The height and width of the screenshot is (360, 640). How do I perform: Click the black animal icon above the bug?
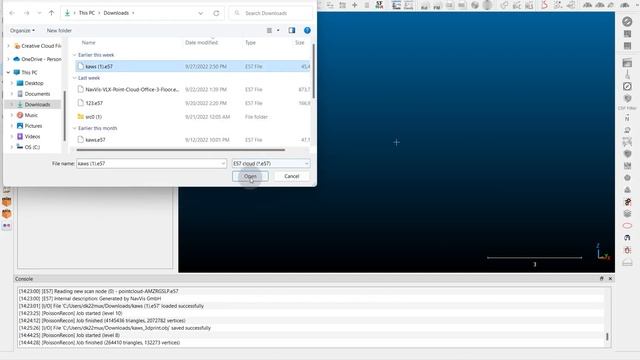(x=627, y=238)
